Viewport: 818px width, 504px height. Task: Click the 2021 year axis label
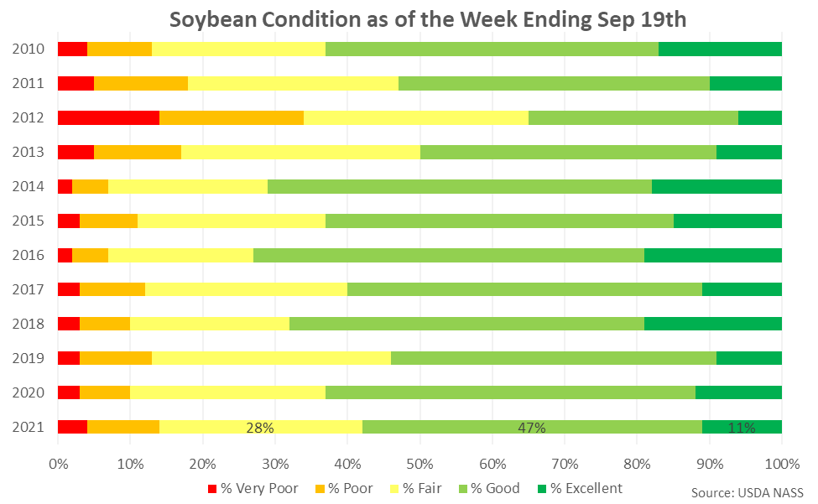coord(29,428)
